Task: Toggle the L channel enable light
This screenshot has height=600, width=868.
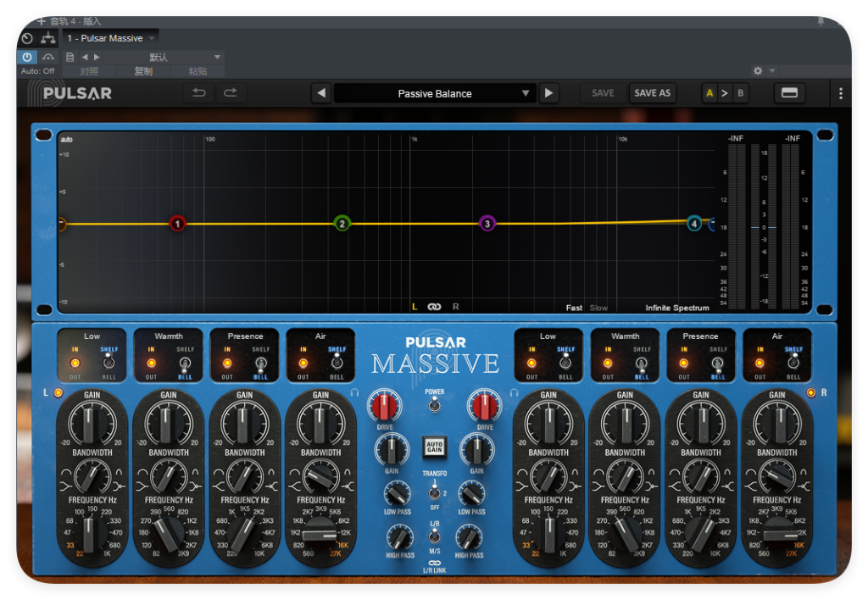Action: [x=58, y=392]
